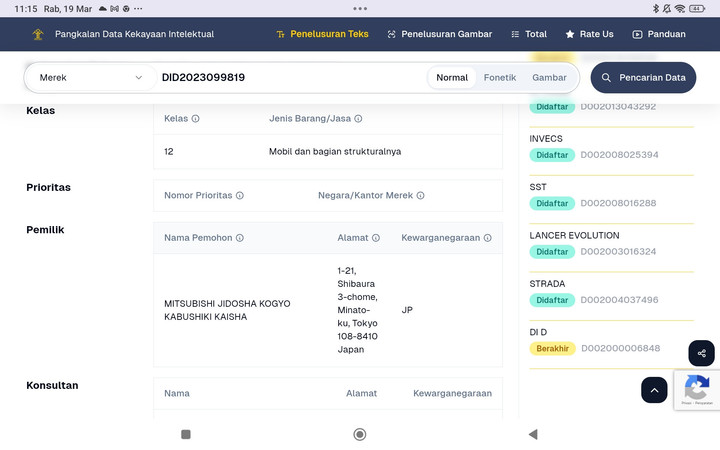This screenshot has width=720, height=450.
Task: Click the search field containing DID2023099819
Action: point(290,77)
